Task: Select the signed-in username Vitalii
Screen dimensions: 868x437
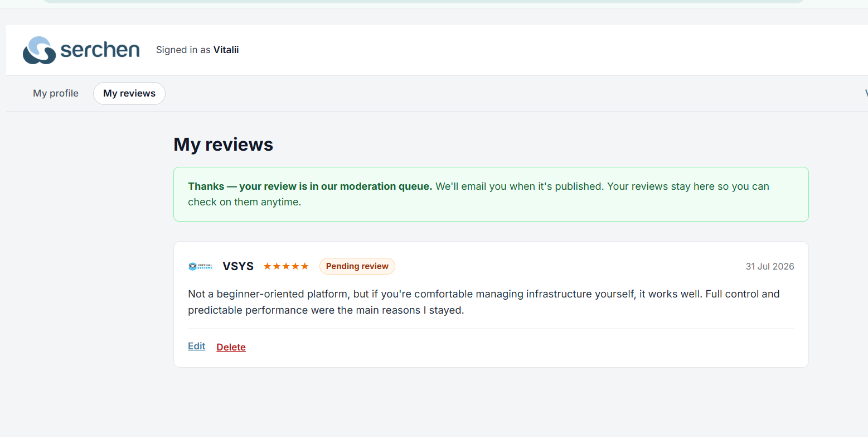Action: [226, 50]
